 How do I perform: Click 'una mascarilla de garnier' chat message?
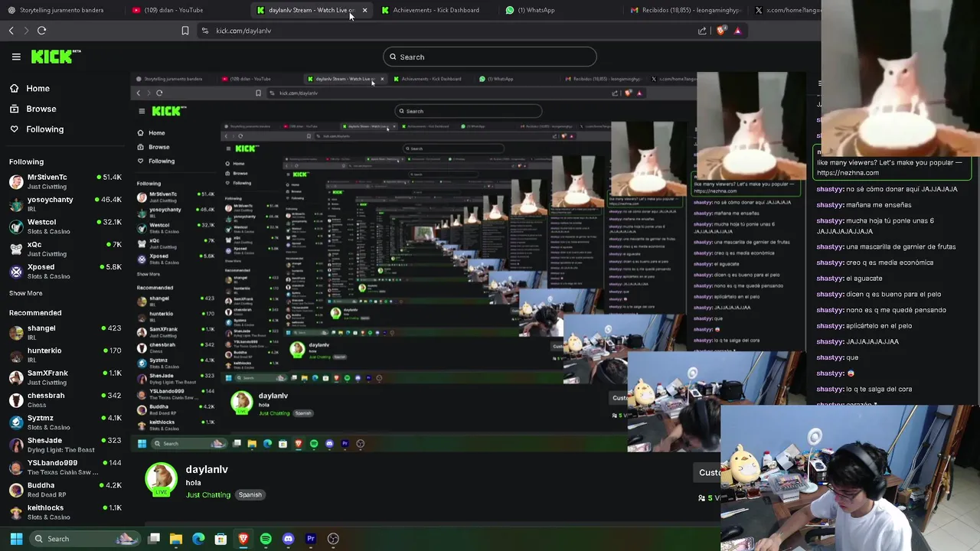tap(901, 247)
